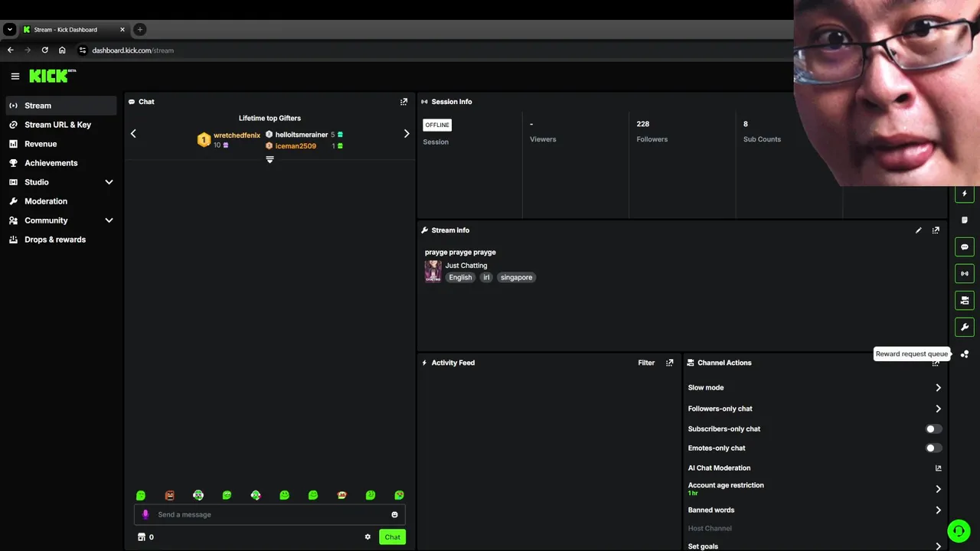Reload the browser page
This screenshot has width=980, height=551.
[x=44, y=51]
